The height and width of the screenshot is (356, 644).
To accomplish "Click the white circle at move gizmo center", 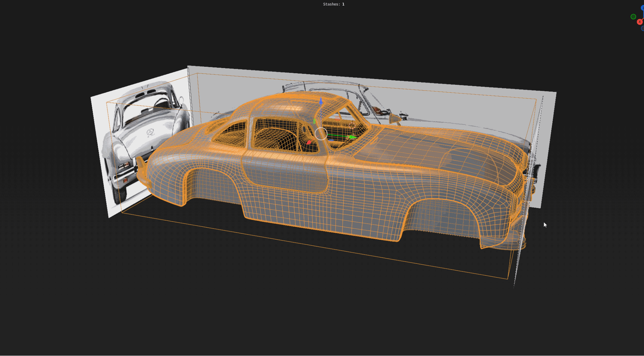I will (321, 133).
